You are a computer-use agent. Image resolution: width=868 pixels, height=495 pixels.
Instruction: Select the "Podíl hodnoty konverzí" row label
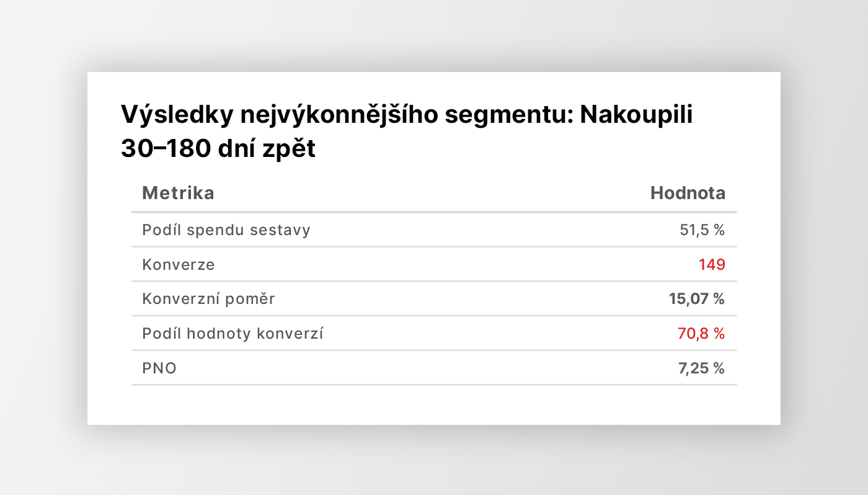pos(232,334)
